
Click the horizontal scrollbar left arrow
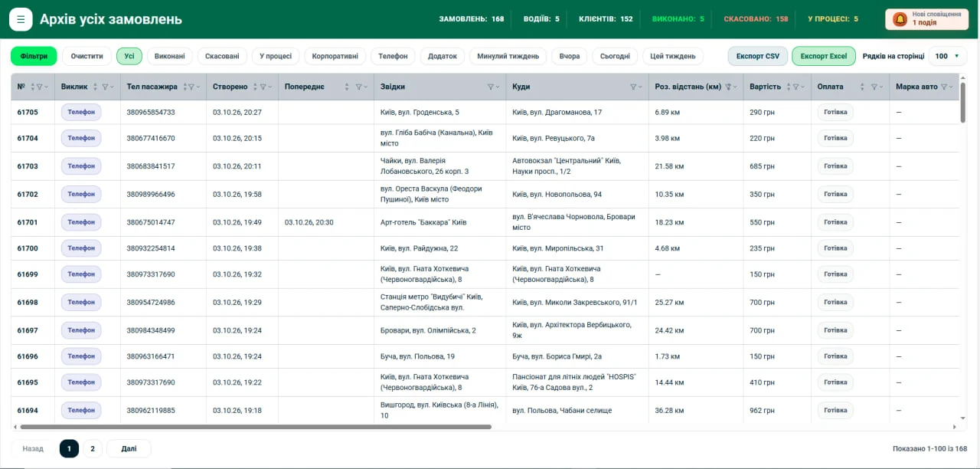coord(15,427)
